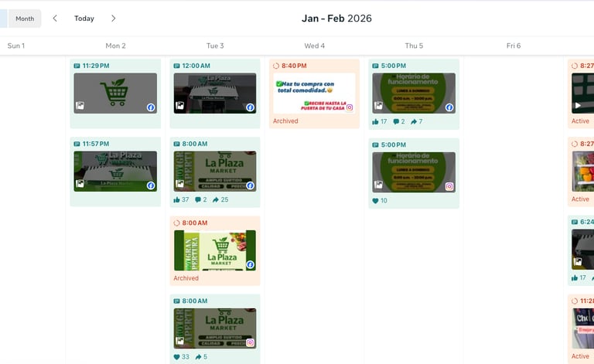Open the Mon 2 11:57 PM La Plaza post

[115, 172]
